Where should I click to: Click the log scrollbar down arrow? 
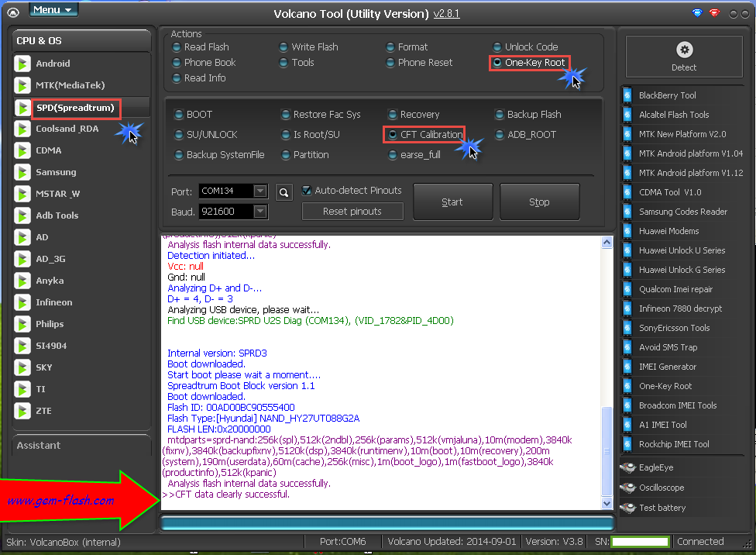coord(607,503)
